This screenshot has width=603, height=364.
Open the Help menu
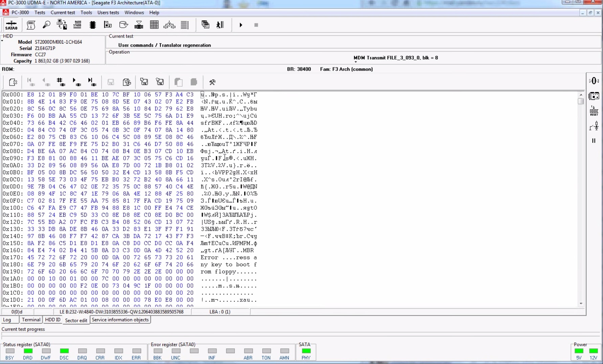154,13
